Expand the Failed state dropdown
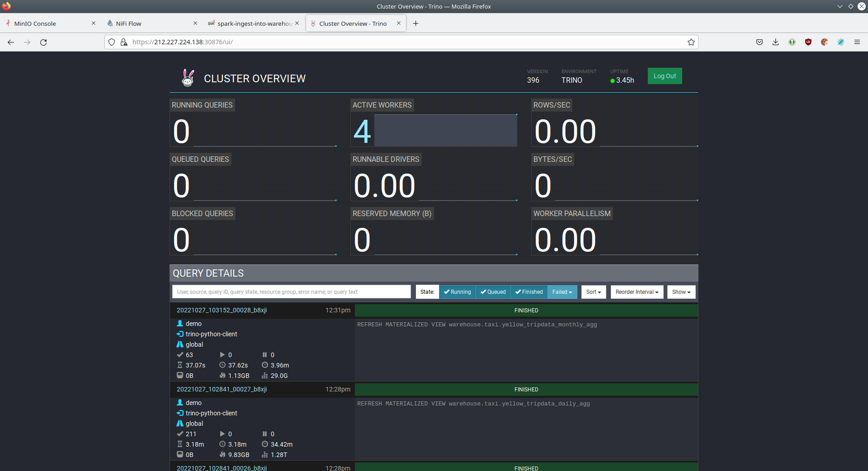 (x=562, y=292)
